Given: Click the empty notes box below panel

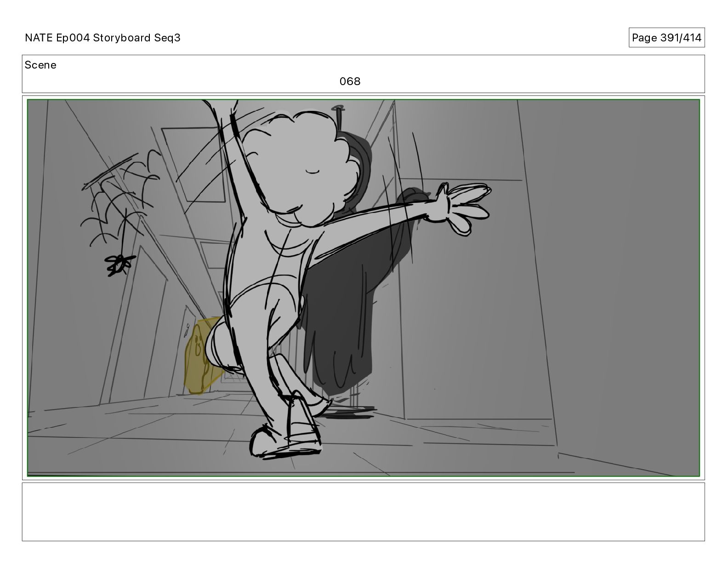Looking at the screenshot, I should click(363, 511).
